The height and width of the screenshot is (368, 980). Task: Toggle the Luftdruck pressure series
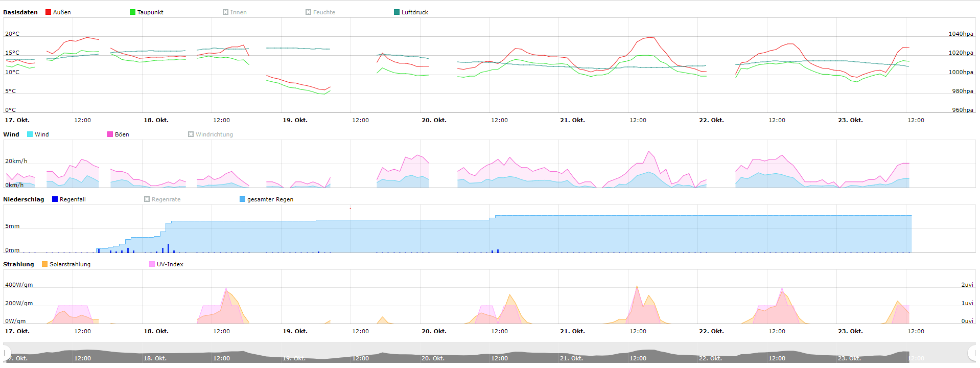(x=411, y=12)
